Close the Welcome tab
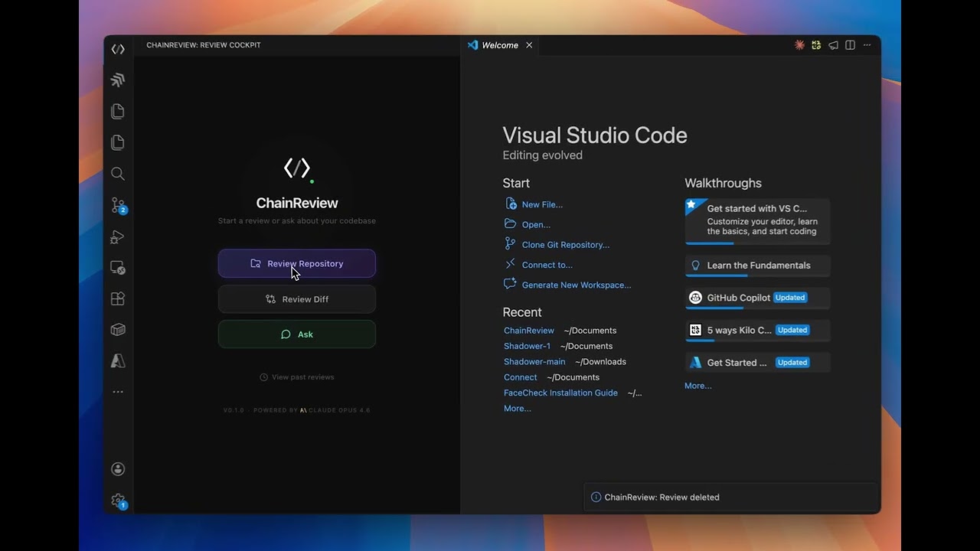Image resolution: width=980 pixels, height=551 pixels. (529, 45)
